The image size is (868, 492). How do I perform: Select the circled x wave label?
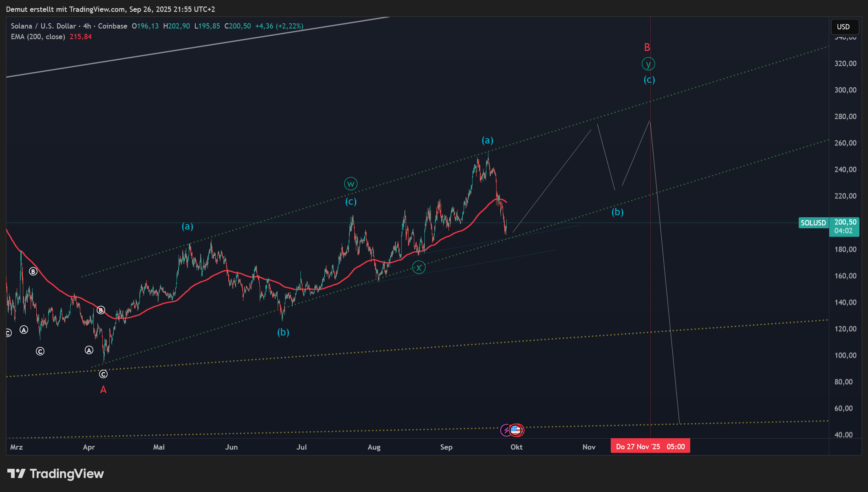(419, 268)
